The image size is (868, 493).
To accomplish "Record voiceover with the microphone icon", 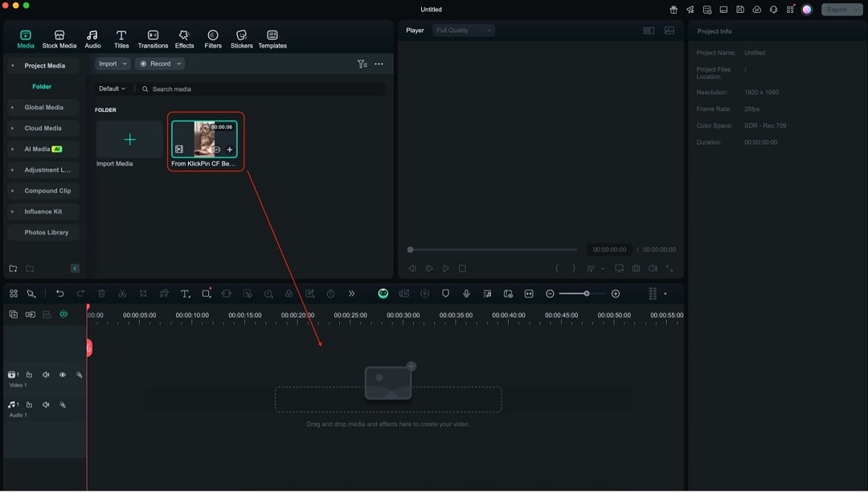I will pos(467,294).
